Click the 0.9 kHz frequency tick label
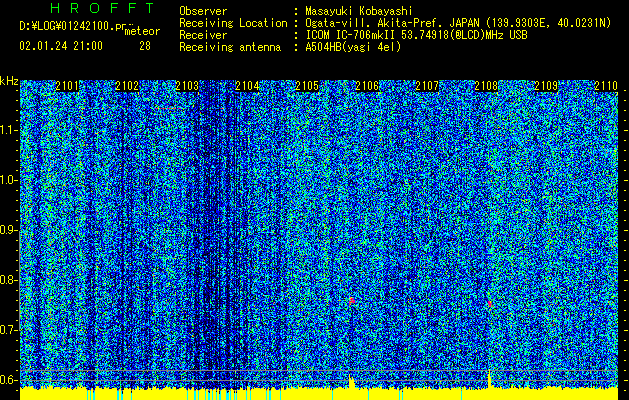 tap(8, 230)
